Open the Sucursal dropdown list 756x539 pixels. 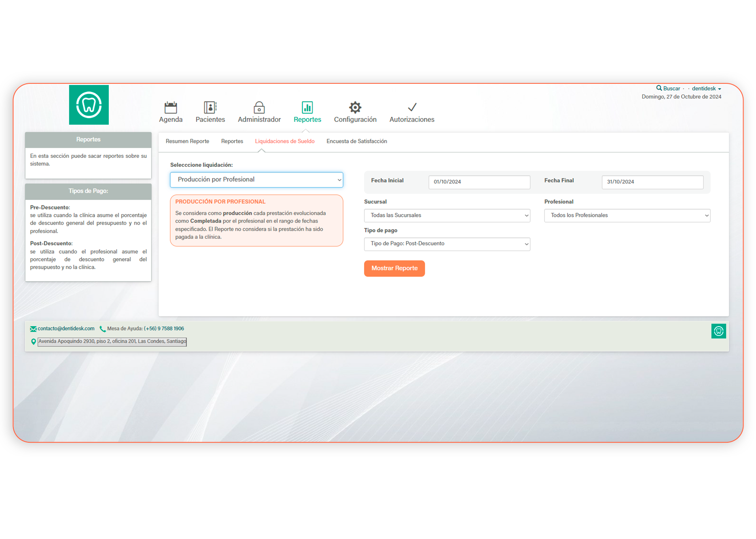(x=447, y=216)
